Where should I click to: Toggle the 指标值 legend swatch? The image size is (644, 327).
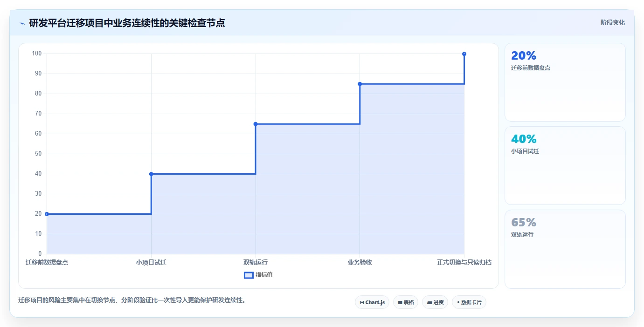249,275
